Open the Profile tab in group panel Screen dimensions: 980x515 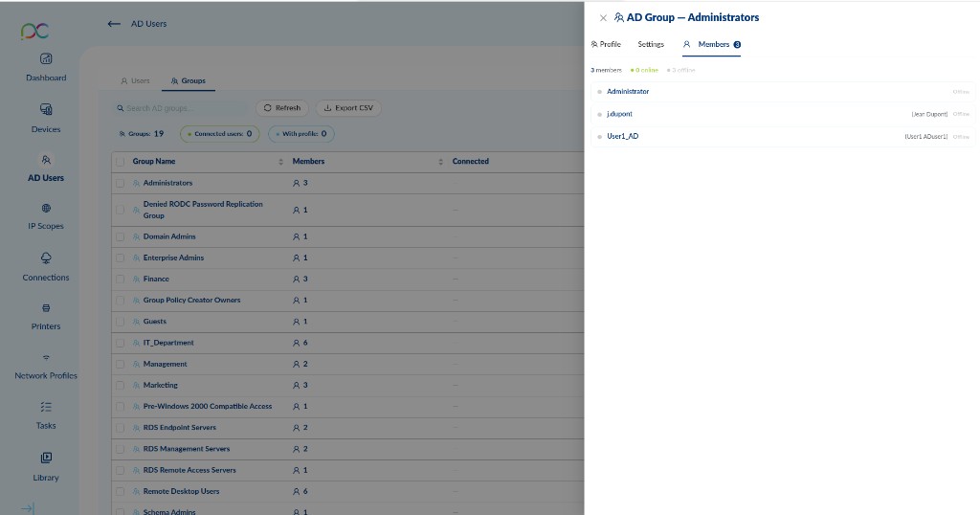[606, 44]
